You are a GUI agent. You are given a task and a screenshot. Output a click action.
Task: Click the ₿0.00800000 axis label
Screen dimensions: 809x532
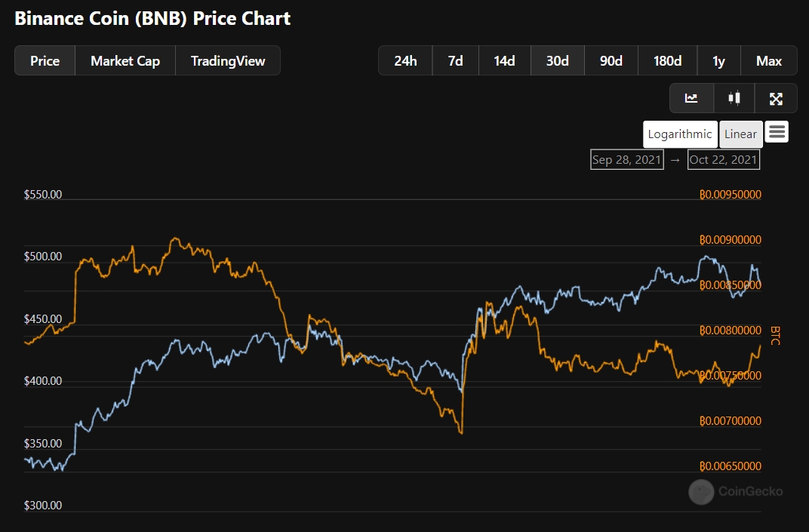pyautogui.click(x=730, y=331)
